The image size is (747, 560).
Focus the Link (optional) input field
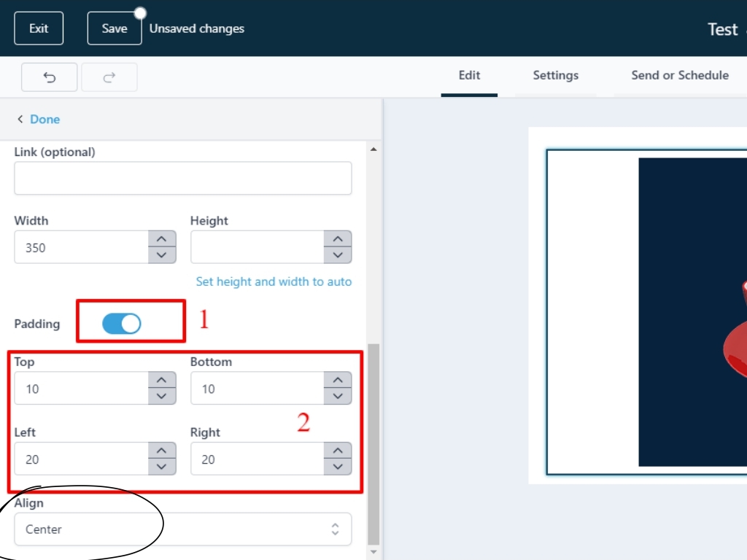[x=183, y=178]
